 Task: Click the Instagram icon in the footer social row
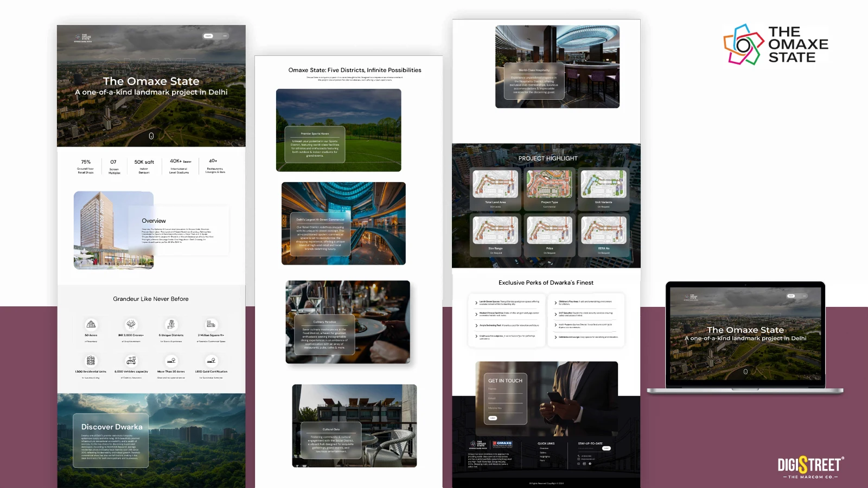pos(584,464)
